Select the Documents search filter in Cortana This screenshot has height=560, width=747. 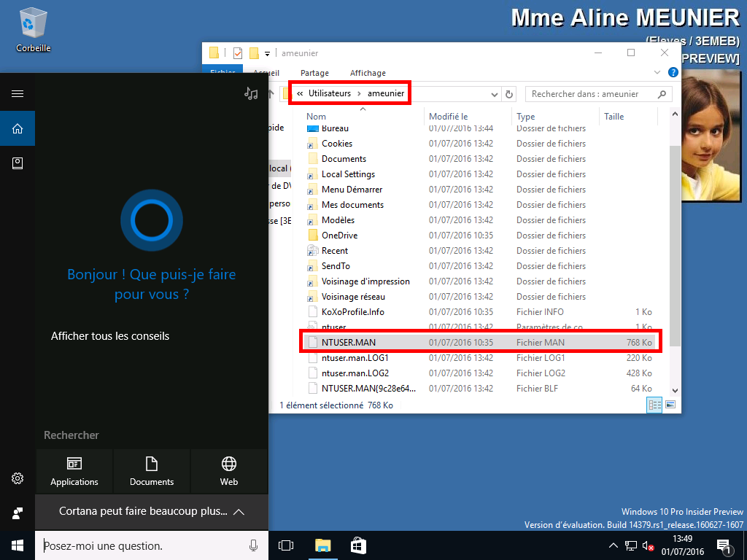(x=152, y=472)
